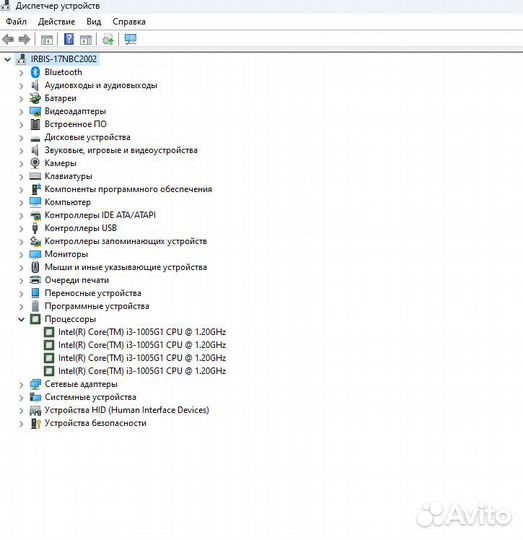Select Мыши и иные указывающие устройства item

coord(126,267)
